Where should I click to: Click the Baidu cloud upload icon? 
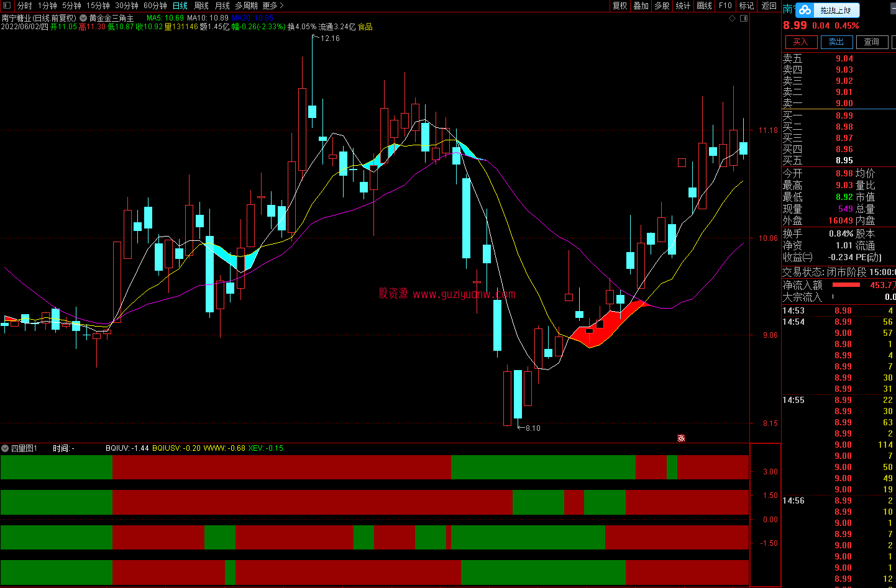[x=805, y=10]
